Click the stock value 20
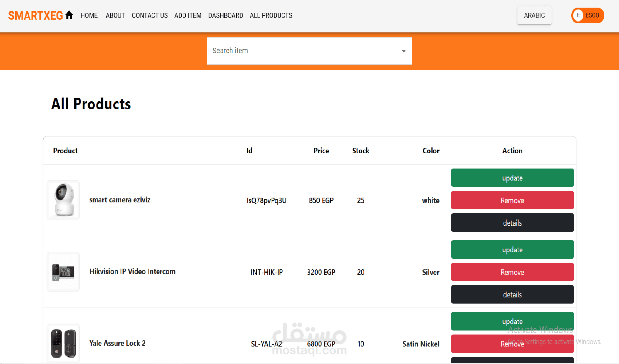The width and height of the screenshot is (619, 364). click(361, 272)
